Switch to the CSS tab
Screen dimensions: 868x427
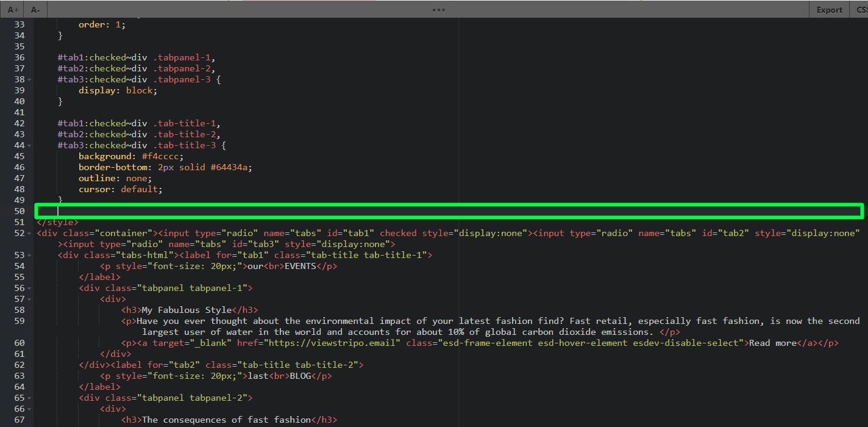tap(861, 9)
